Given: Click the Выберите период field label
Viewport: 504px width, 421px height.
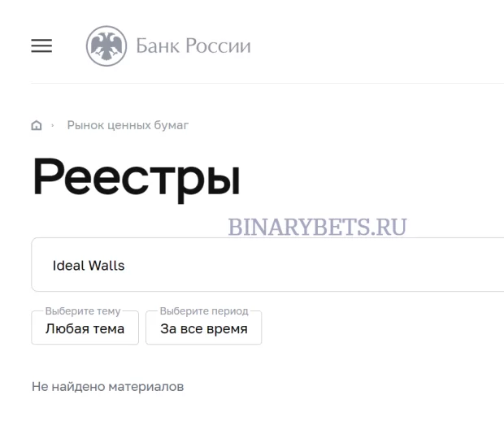Looking at the screenshot, I should pyautogui.click(x=204, y=311).
